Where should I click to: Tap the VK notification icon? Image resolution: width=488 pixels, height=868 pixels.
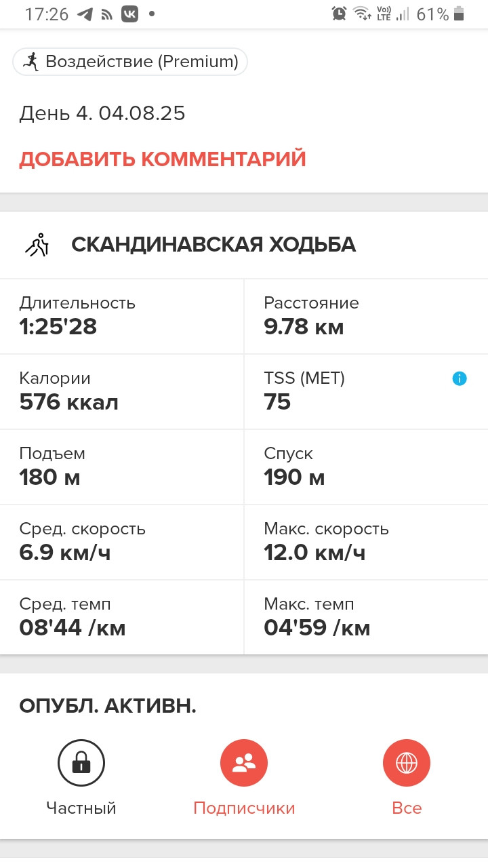coord(129,14)
